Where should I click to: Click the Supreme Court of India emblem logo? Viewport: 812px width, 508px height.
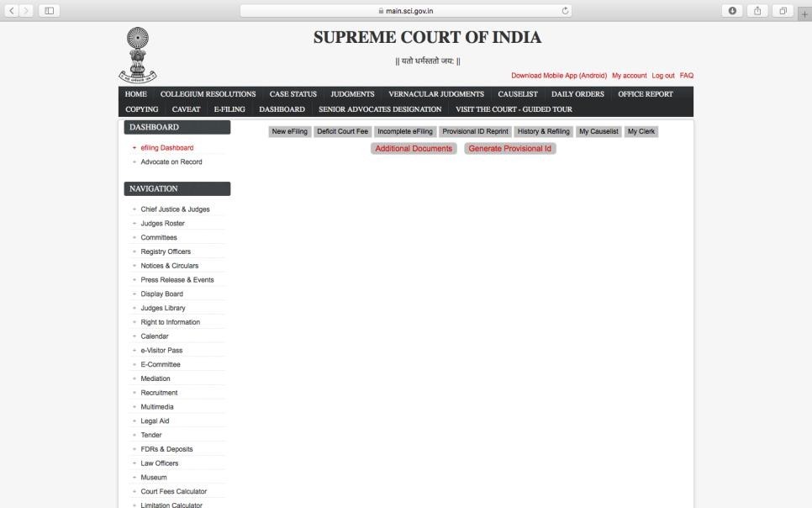(135, 52)
